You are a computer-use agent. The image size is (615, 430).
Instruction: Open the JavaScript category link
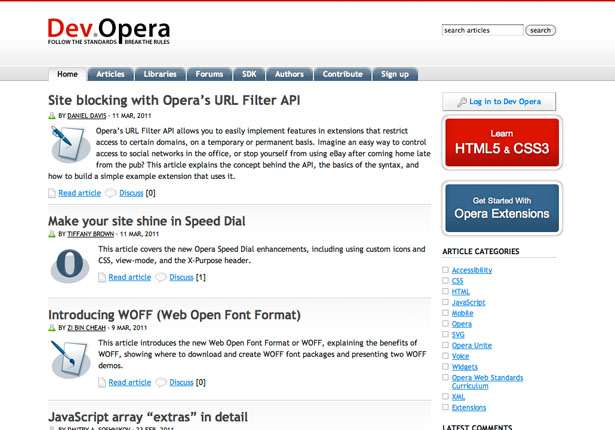tap(469, 302)
